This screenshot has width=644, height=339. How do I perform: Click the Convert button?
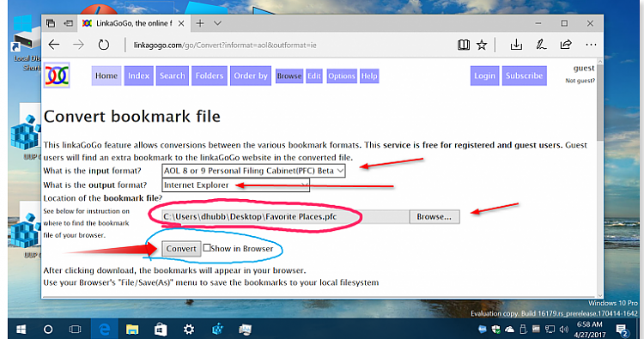[x=181, y=249]
